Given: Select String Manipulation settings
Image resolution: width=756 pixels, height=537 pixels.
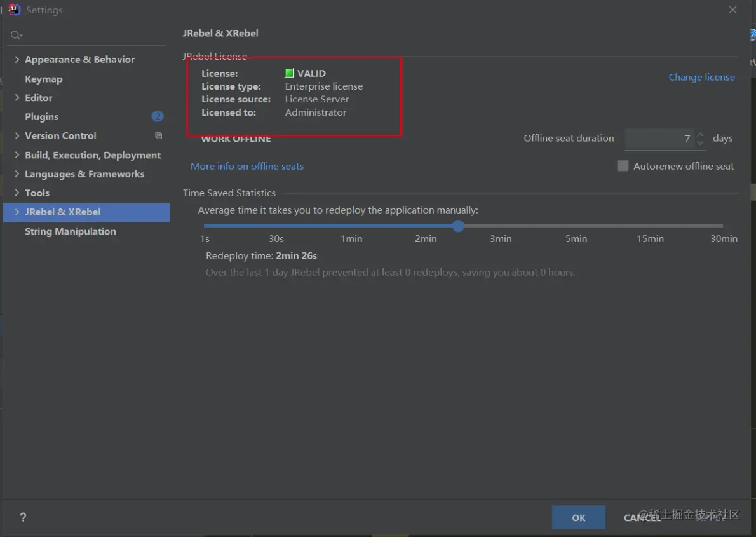Looking at the screenshot, I should (71, 231).
